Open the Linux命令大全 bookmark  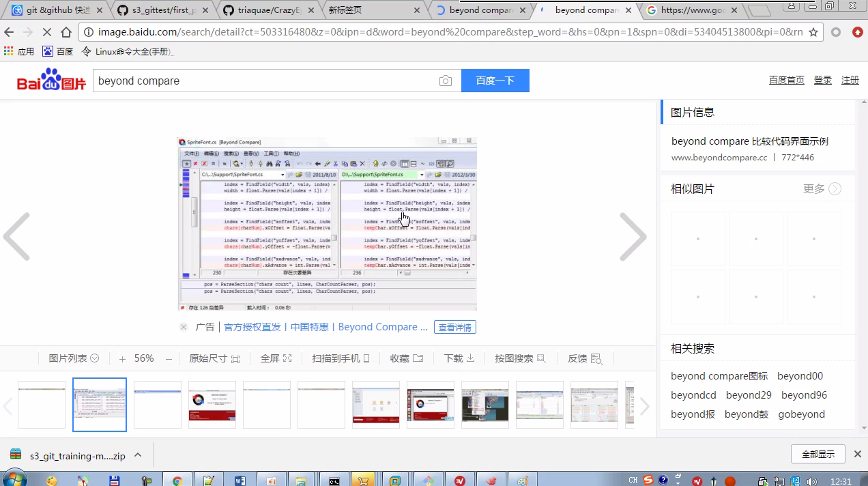tap(127, 51)
